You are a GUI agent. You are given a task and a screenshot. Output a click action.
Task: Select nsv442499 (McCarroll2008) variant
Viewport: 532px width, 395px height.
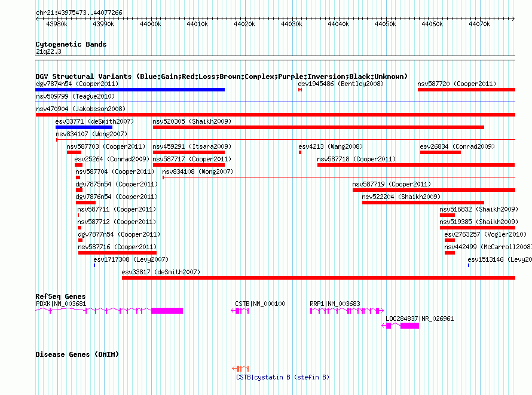coord(488,247)
